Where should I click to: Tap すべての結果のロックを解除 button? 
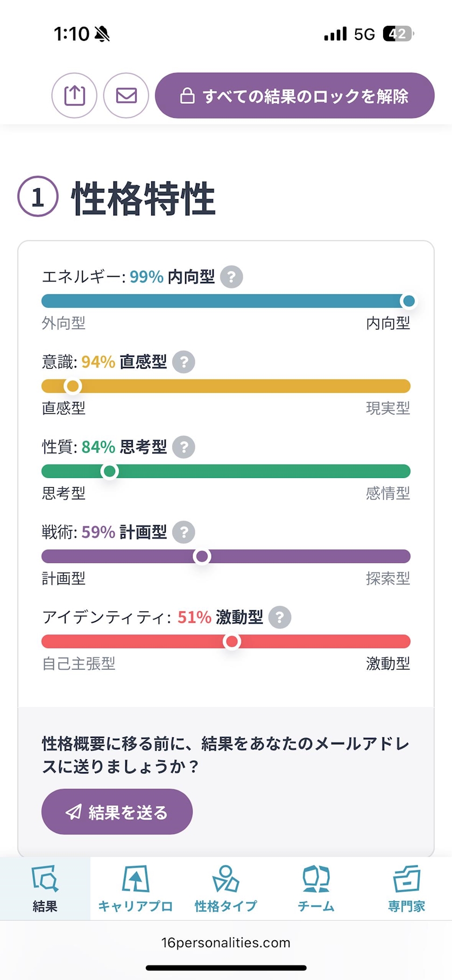[x=294, y=96]
